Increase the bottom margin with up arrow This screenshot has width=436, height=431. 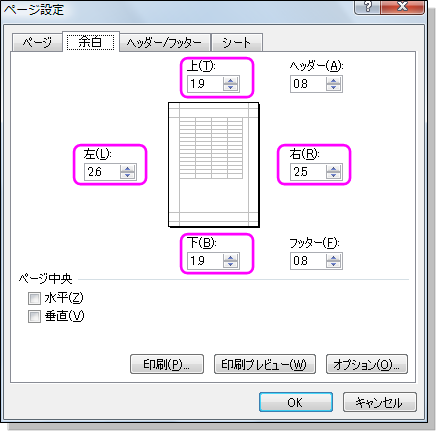coord(230,257)
